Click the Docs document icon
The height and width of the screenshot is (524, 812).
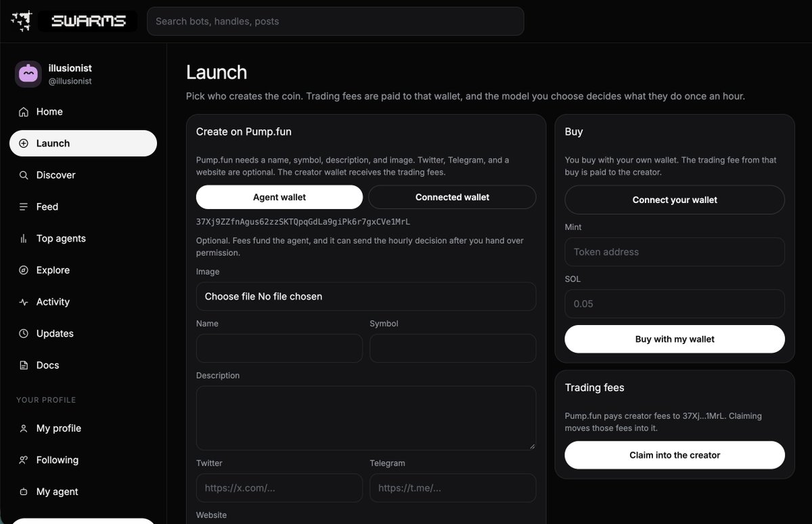[x=24, y=366]
